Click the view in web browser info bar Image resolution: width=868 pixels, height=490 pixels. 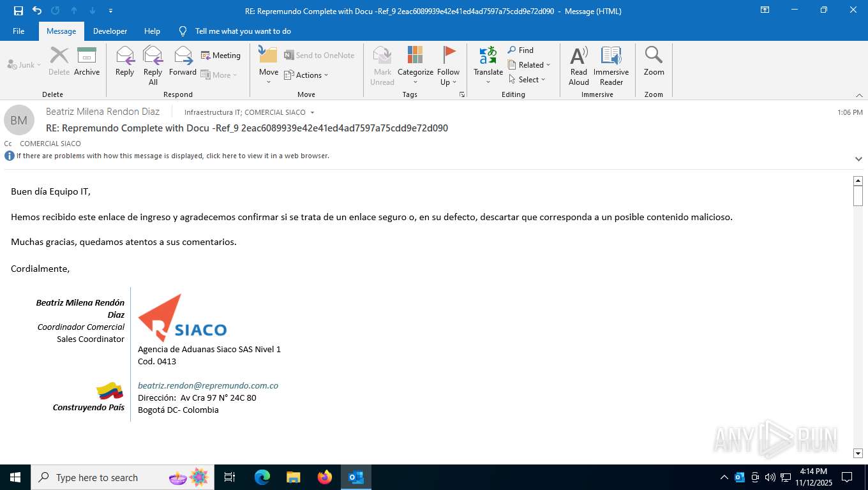click(x=172, y=156)
